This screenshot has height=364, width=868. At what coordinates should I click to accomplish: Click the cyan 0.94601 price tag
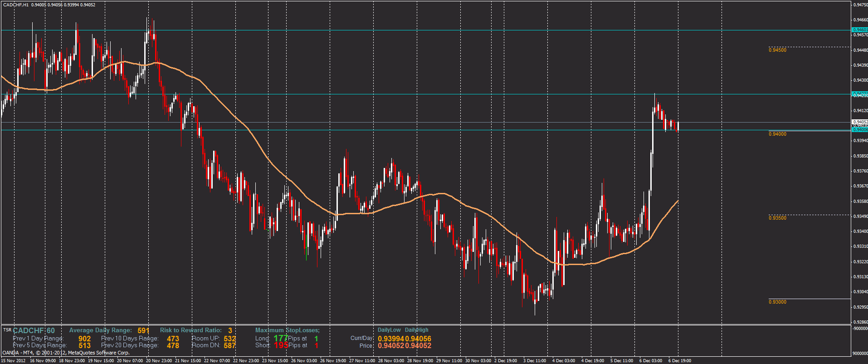point(860,30)
